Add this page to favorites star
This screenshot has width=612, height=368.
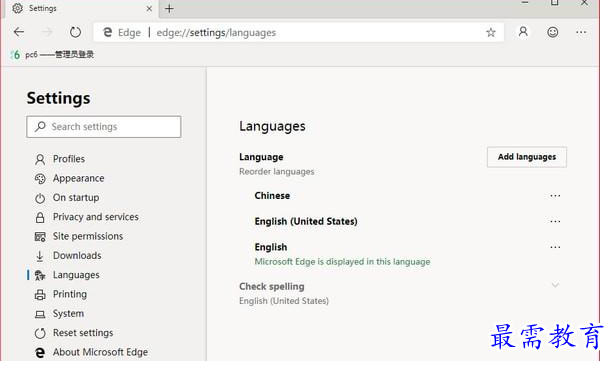(491, 33)
